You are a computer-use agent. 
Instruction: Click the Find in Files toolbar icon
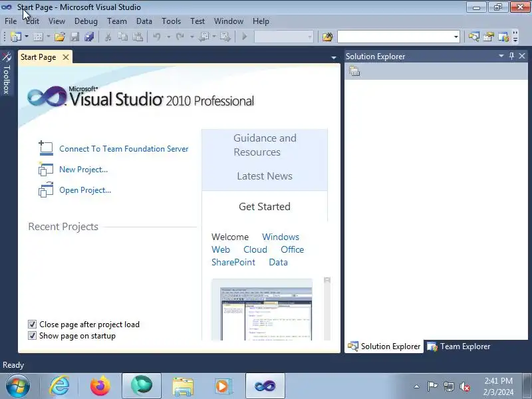tap(327, 37)
